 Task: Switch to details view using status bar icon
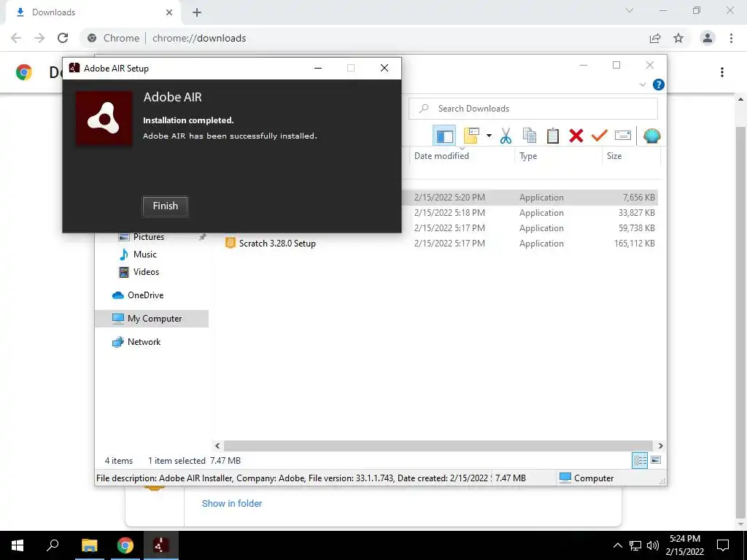tap(640, 460)
